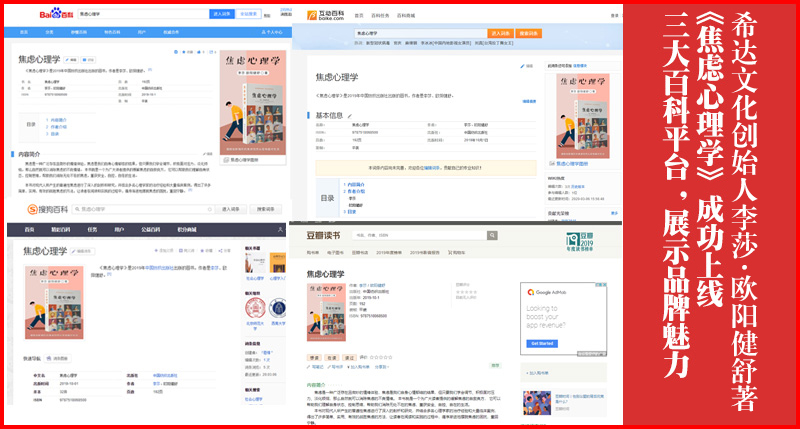
Task: Click the Sogou Baike logo icon
Action: 34,209
